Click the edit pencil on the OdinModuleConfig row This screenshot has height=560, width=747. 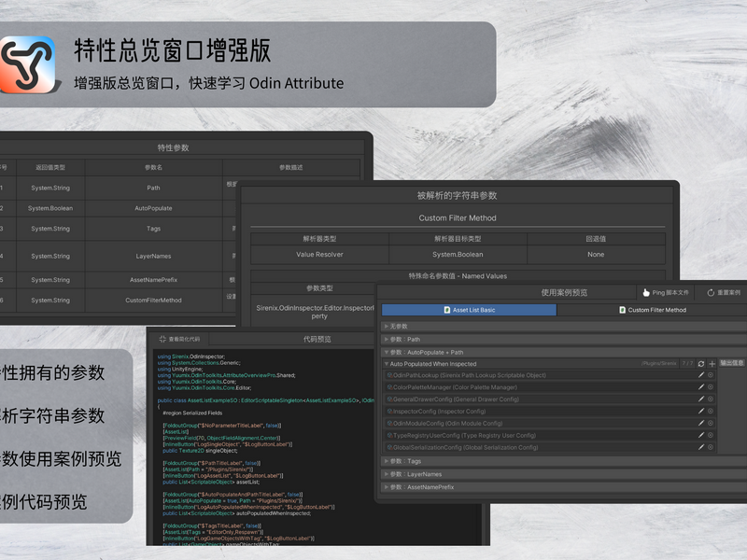(701, 423)
